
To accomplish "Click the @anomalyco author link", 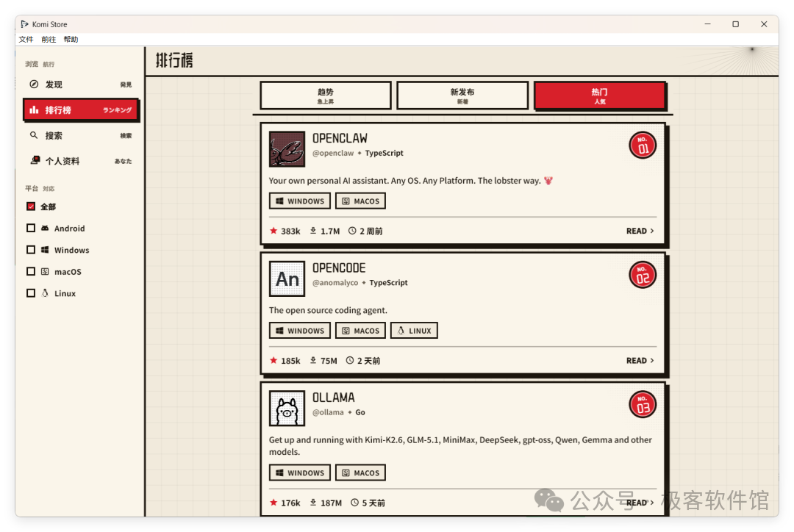I will point(335,282).
